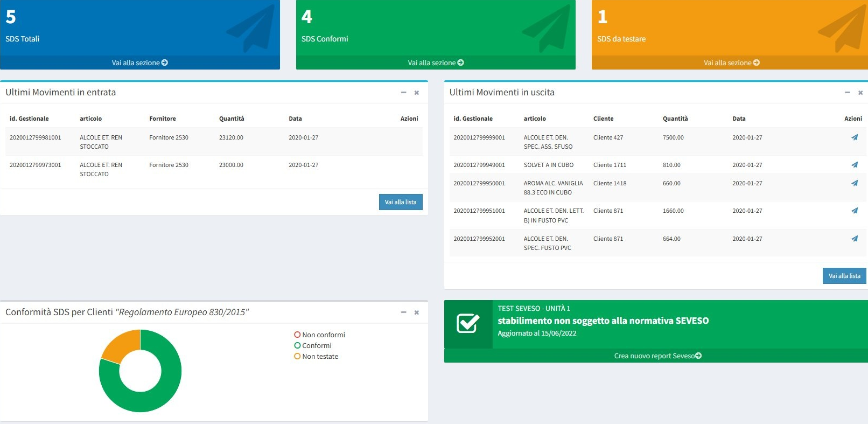The width and height of the screenshot is (868, 424).
Task: Click paper plane icon on SDS da testare card
Action: point(842,29)
